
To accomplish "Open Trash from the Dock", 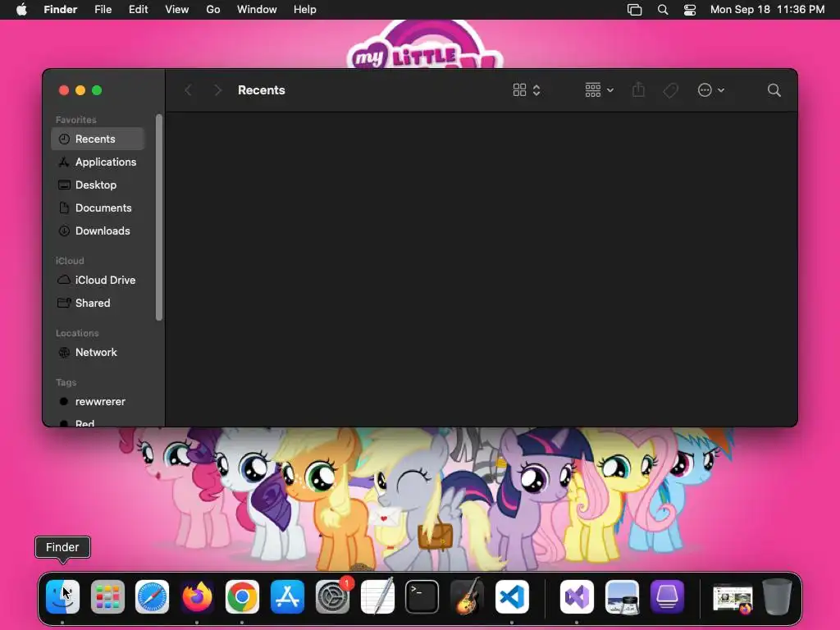I will (778, 596).
